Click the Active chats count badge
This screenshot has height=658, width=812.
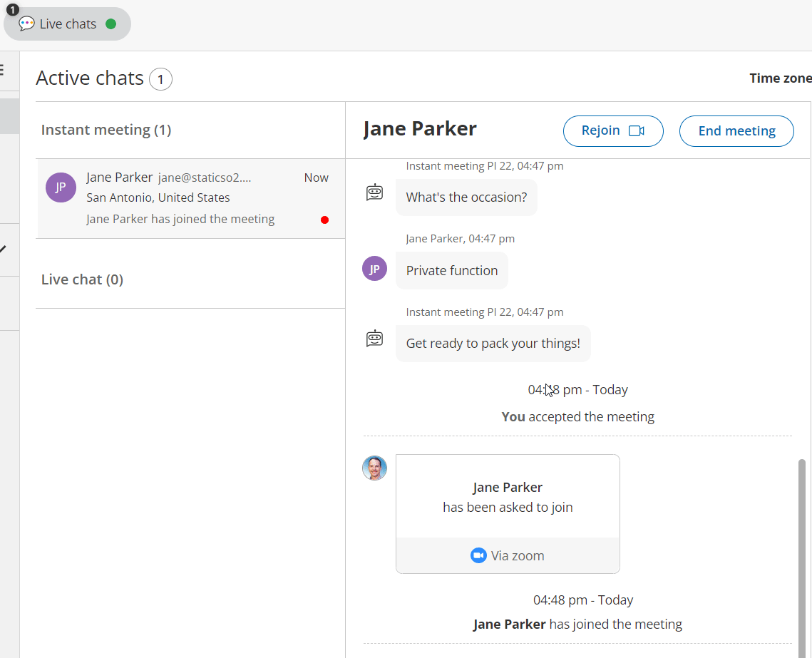(x=160, y=79)
